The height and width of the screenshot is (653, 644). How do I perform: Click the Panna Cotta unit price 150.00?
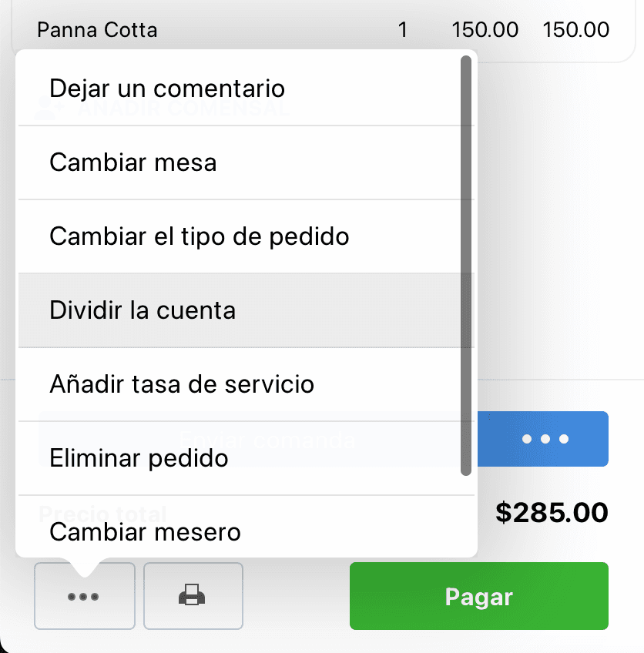coord(485,30)
